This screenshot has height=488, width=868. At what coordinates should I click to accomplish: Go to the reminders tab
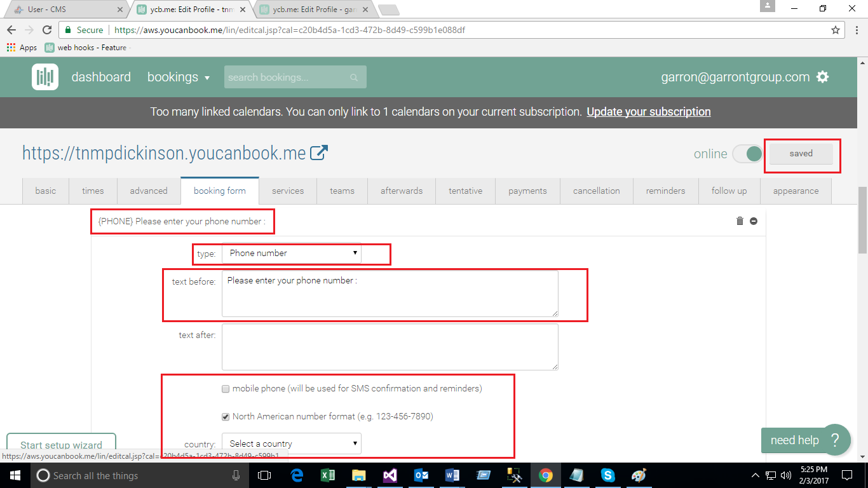665,191
